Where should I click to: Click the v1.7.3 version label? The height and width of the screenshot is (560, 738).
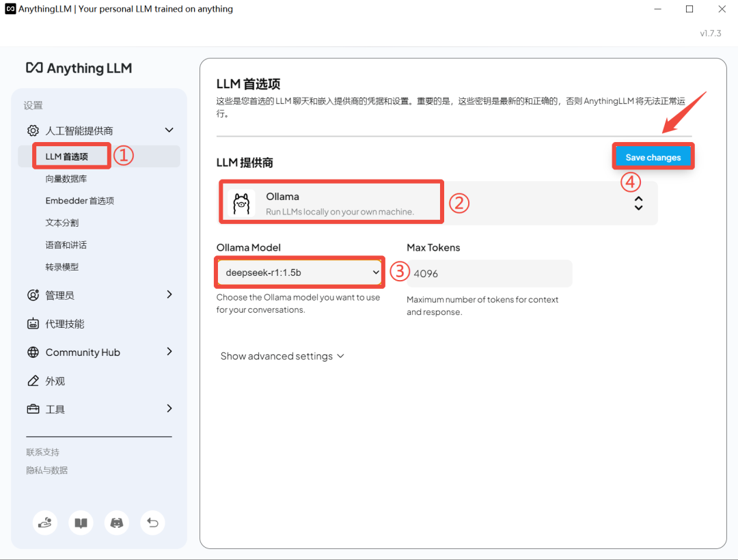click(x=710, y=33)
